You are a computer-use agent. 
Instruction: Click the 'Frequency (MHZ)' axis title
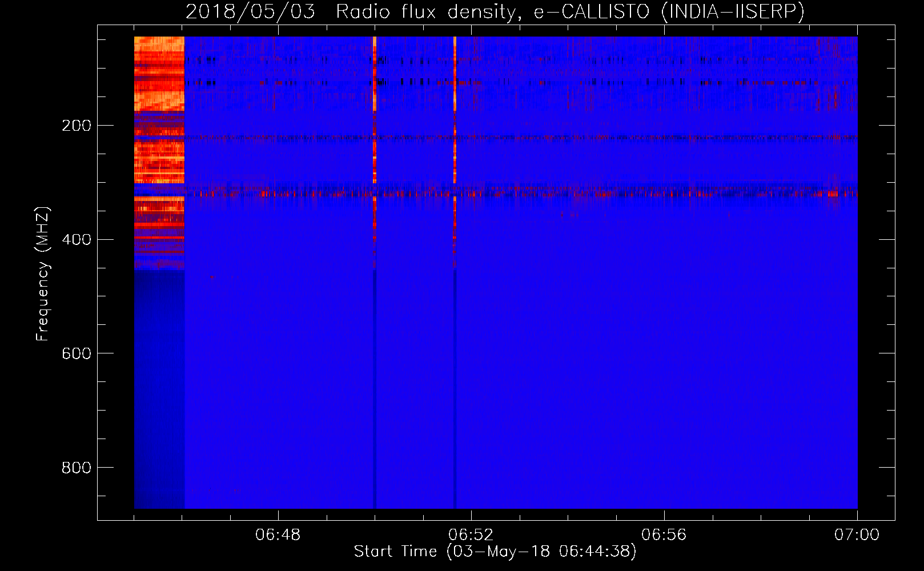(43, 274)
